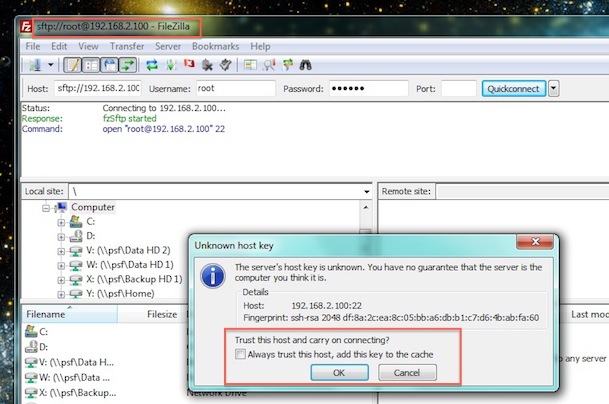This screenshot has height=404, width=609.
Task: Open the Site Manager dropdown arrow
Action: 50,65
